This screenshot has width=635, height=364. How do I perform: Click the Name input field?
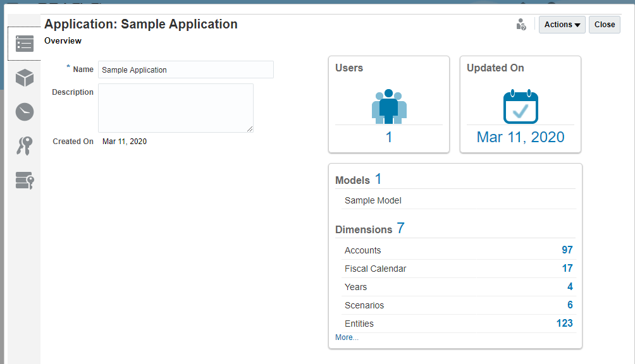(186, 70)
